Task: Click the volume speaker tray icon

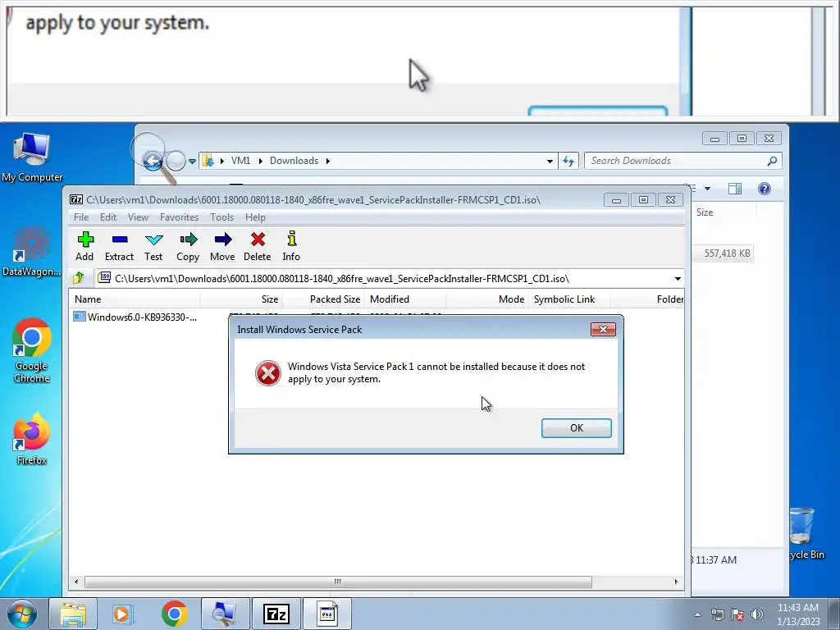Action: [x=756, y=614]
